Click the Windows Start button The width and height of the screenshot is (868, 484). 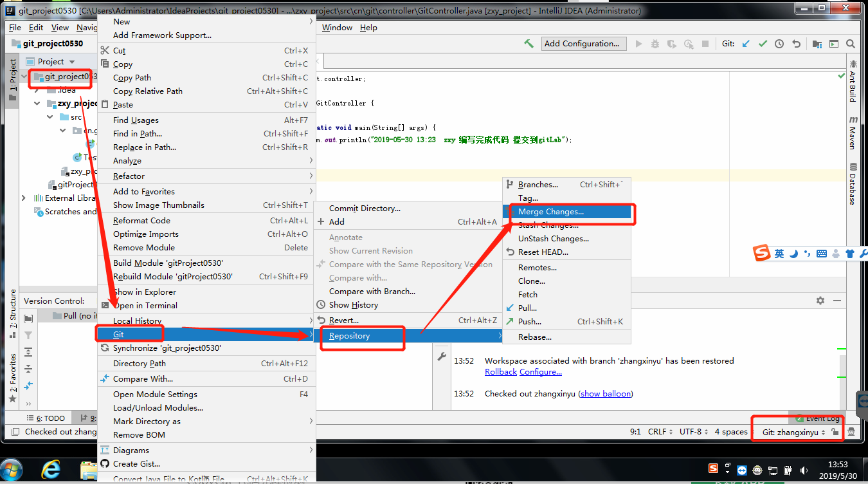point(12,470)
